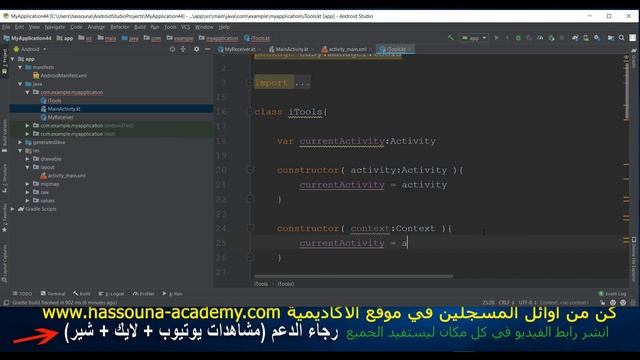640x360 pixels.
Task: Collapse the res folder
Action: pos(20,151)
